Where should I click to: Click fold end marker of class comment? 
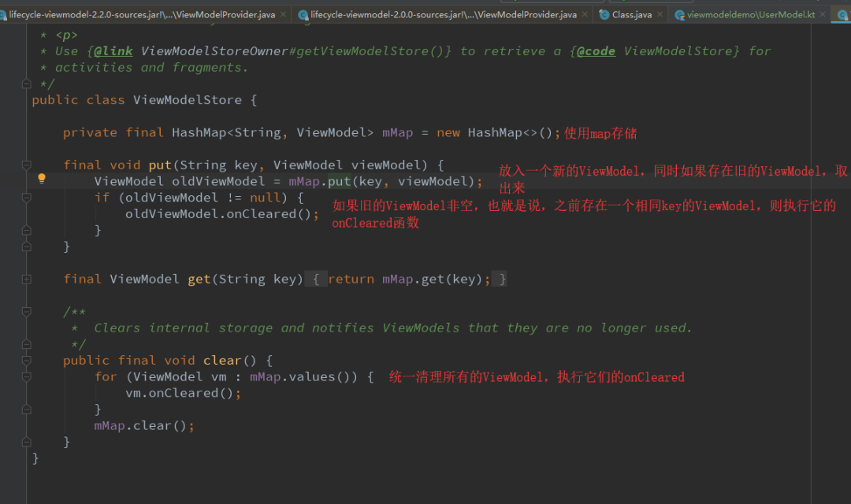tap(26, 83)
